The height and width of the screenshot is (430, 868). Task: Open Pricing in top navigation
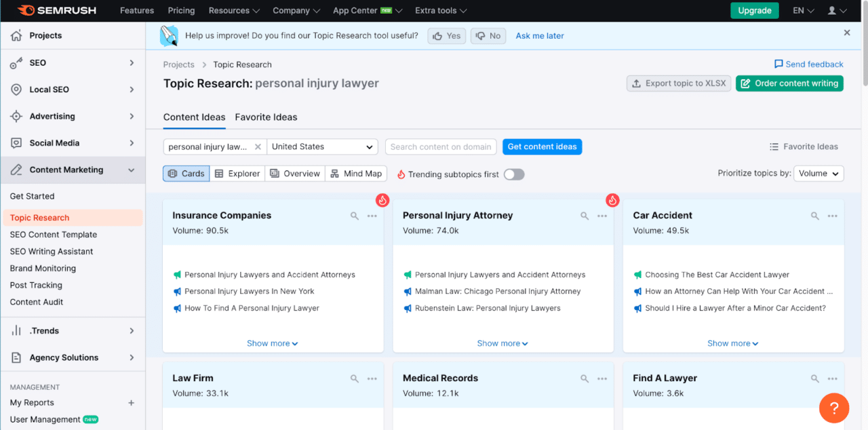click(x=181, y=10)
